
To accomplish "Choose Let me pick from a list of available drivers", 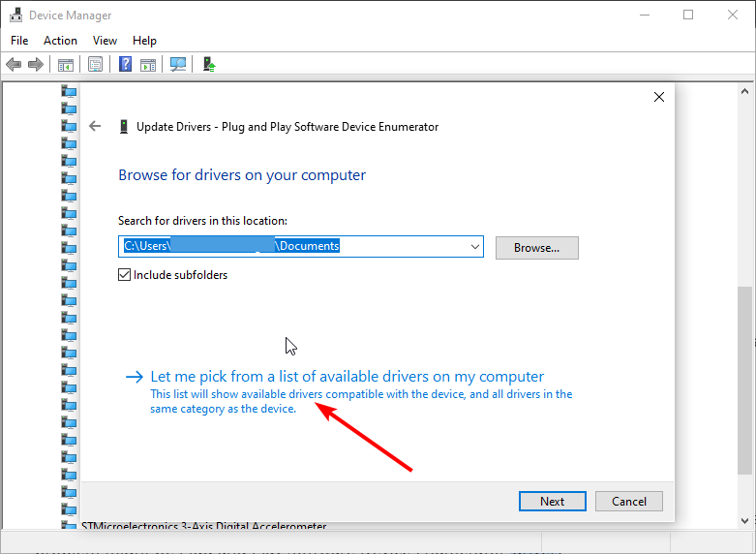I will point(348,377).
